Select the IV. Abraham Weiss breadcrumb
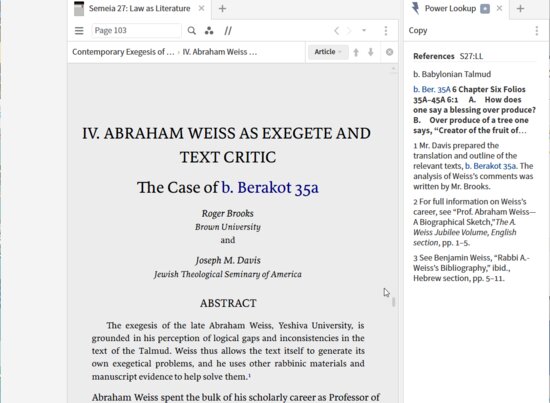 220,52
